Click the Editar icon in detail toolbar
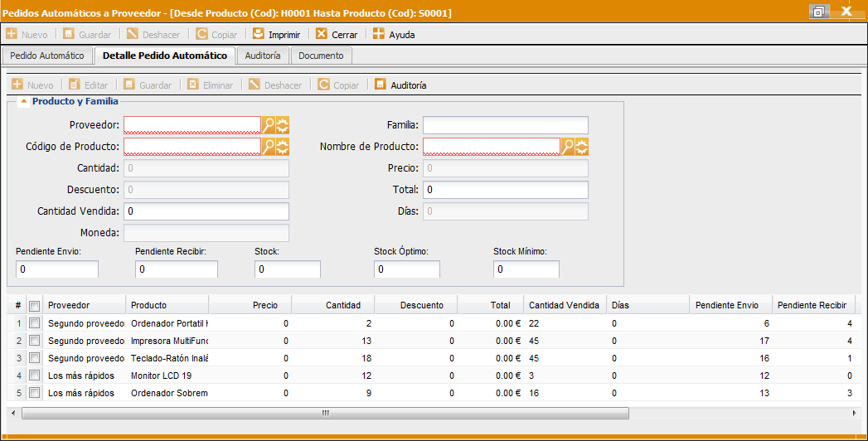 point(74,84)
